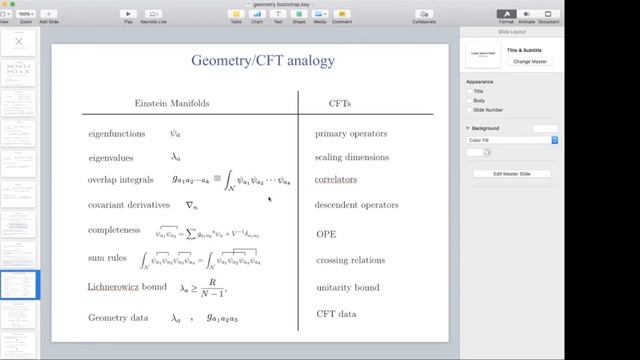
Task: Open the color wheel picker
Action: click(487, 152)
